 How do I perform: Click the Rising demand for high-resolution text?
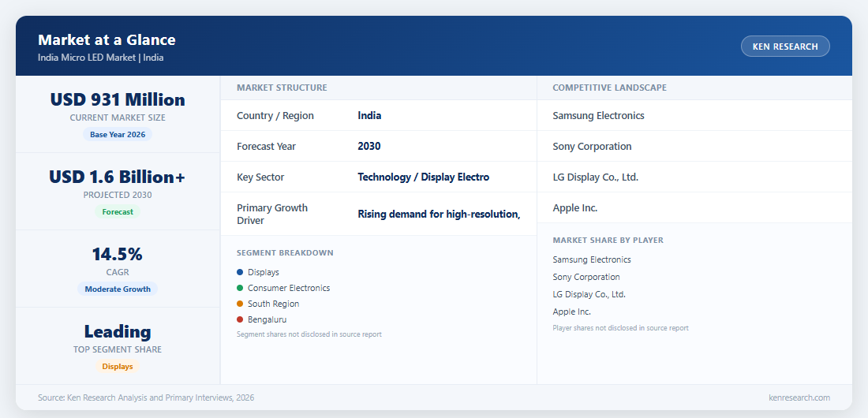(x=439, y=215)
